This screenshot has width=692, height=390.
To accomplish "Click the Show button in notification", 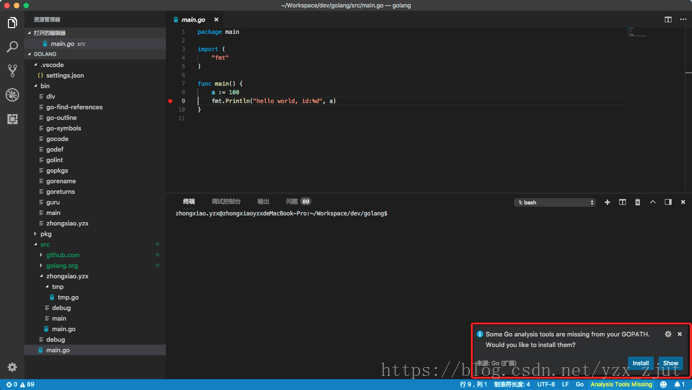I will point(670,363).
